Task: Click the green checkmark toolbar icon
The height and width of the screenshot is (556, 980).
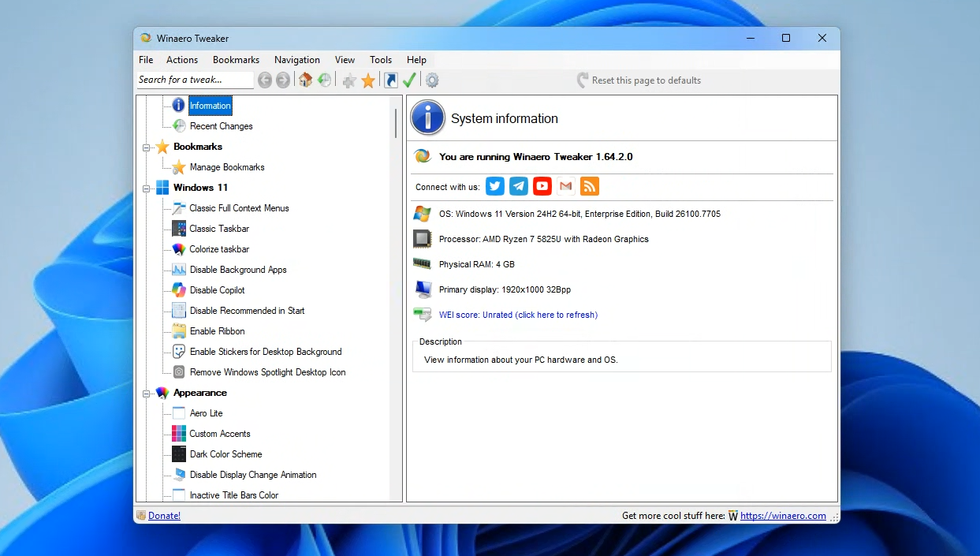Action: (x=409, y=80)
